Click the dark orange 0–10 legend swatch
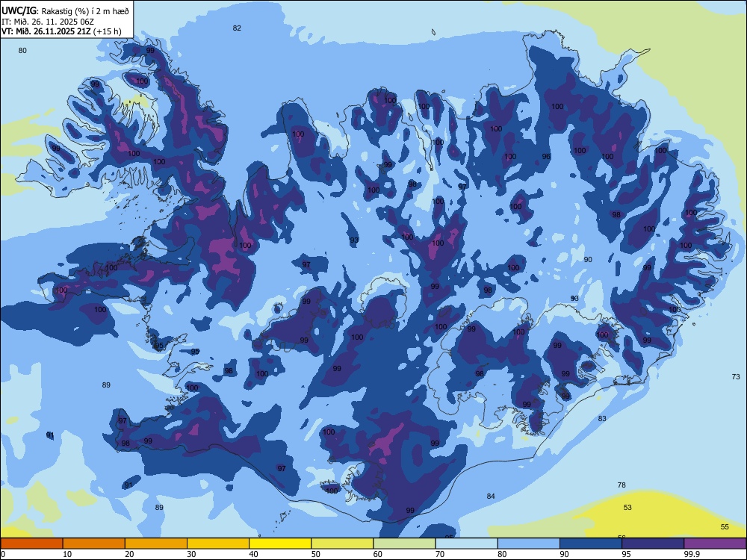This screenshot has width=747, height=560. (x=31, y=544)
